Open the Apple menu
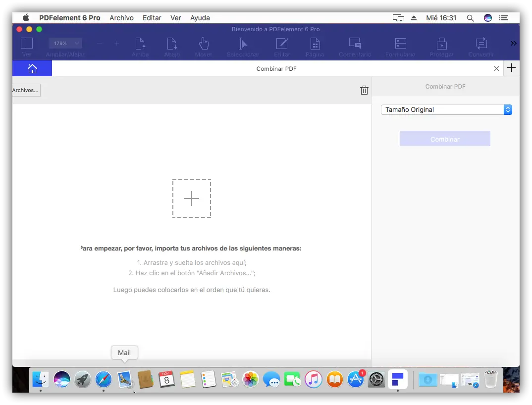532x405 pixels. click(x=26, y=18)
